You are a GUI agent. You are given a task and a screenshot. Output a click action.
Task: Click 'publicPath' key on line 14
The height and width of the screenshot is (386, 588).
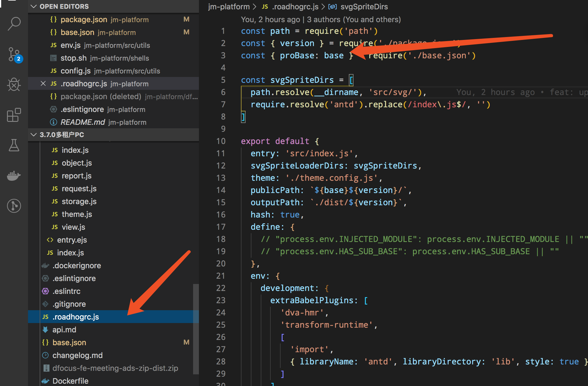pyautogui.click(x=275, y=190)
